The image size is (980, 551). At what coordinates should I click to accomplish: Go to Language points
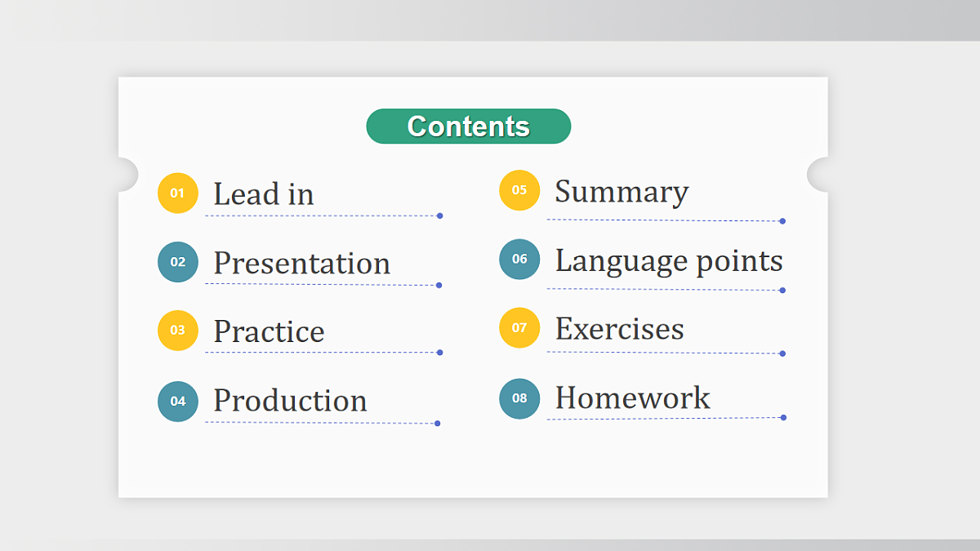coord(669,261)
